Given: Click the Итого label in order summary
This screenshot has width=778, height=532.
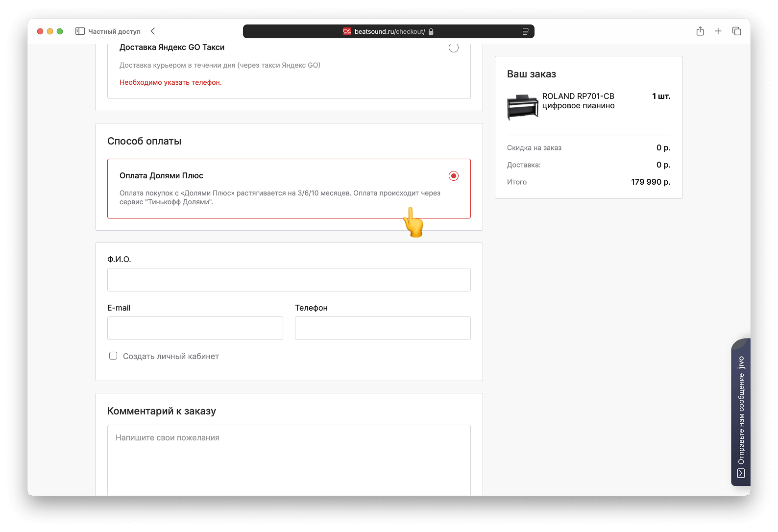Looking at the screenshot, I should click(x=517, y=182).
